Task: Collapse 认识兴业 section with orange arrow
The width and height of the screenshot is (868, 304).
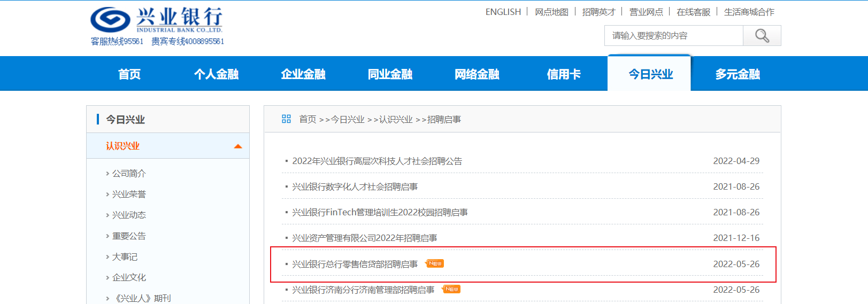Action: 238,146
